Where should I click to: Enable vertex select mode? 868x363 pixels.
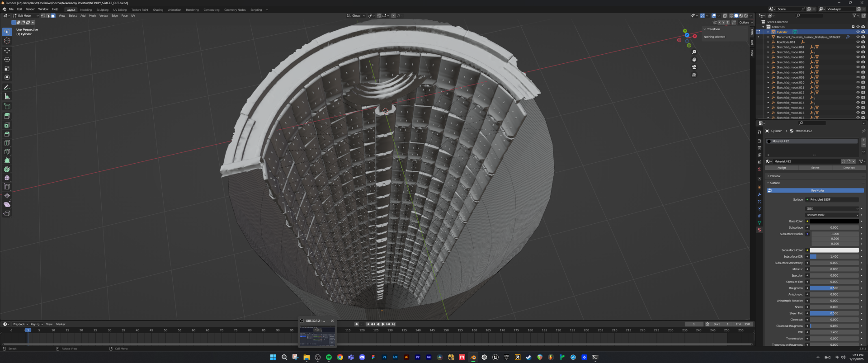click(43, 16)
